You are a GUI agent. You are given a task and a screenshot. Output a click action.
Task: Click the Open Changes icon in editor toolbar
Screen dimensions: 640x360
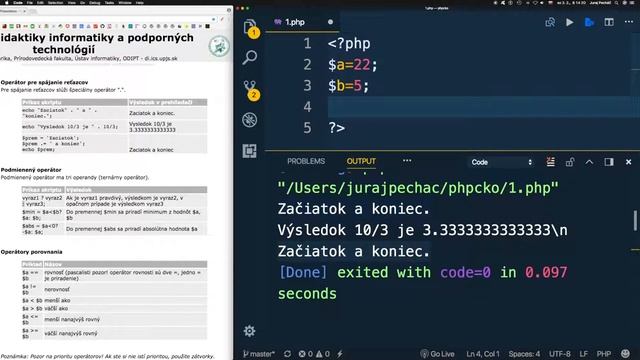point(550,22)
